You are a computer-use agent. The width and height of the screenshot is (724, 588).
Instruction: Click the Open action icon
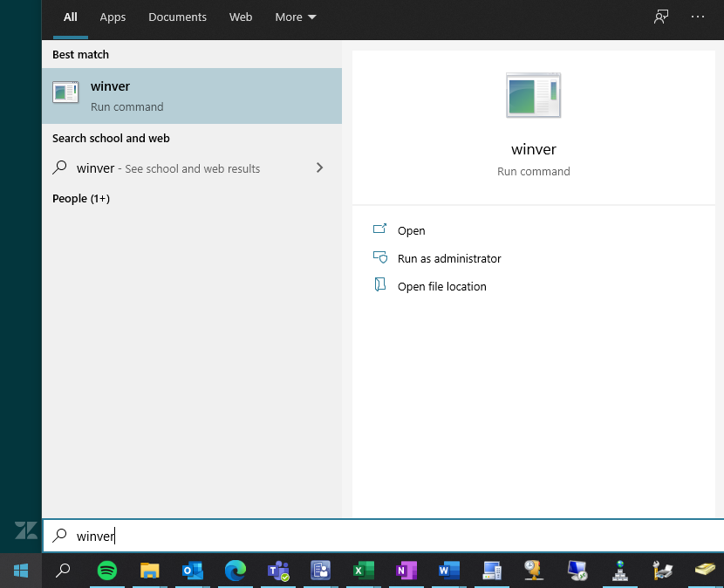pos(379,229)
